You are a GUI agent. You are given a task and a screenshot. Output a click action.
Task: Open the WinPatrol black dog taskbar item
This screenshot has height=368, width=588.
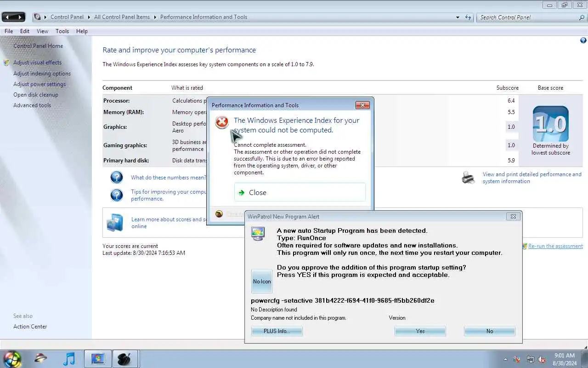pyautogui.click(x=124, y=359)
